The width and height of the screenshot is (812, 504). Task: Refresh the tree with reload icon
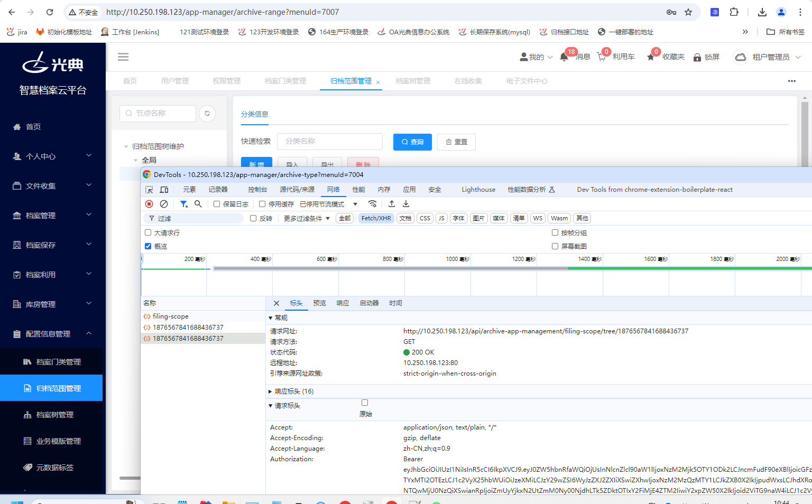point(207,114)
